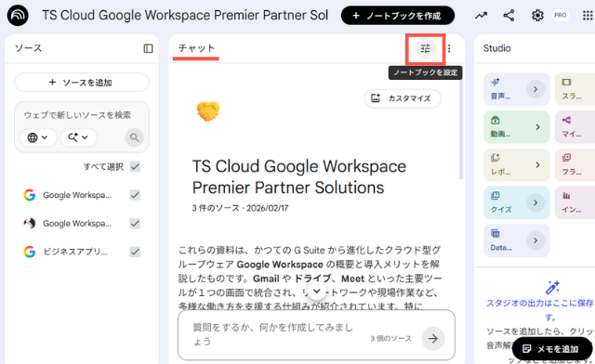The height and width of the screenshot is (364, 595).
Task: Create クイズ quiz tile
Action: 516,202
